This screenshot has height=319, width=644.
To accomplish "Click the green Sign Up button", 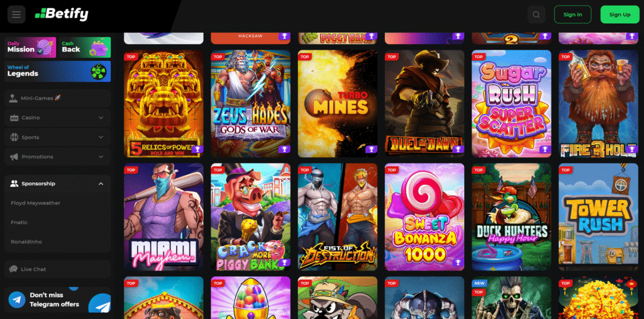I will pos(619,14).
